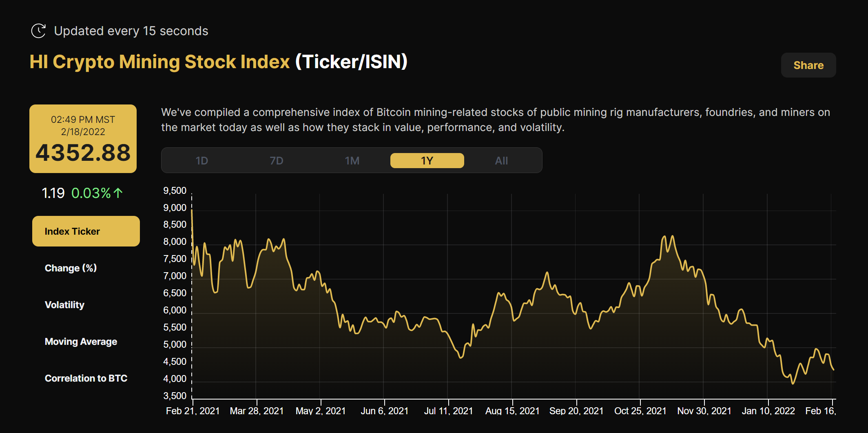Viewport: 868px width, 433px height.
Task: Switch to the 1M time range
Action: pos(352,160)
